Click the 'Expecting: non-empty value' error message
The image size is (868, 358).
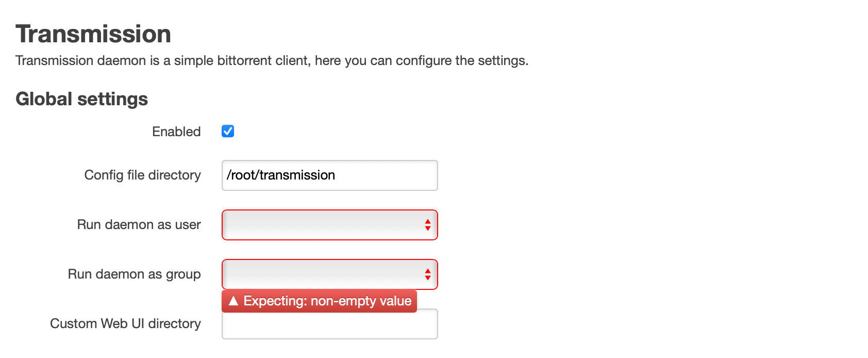[x=327, y=301]
